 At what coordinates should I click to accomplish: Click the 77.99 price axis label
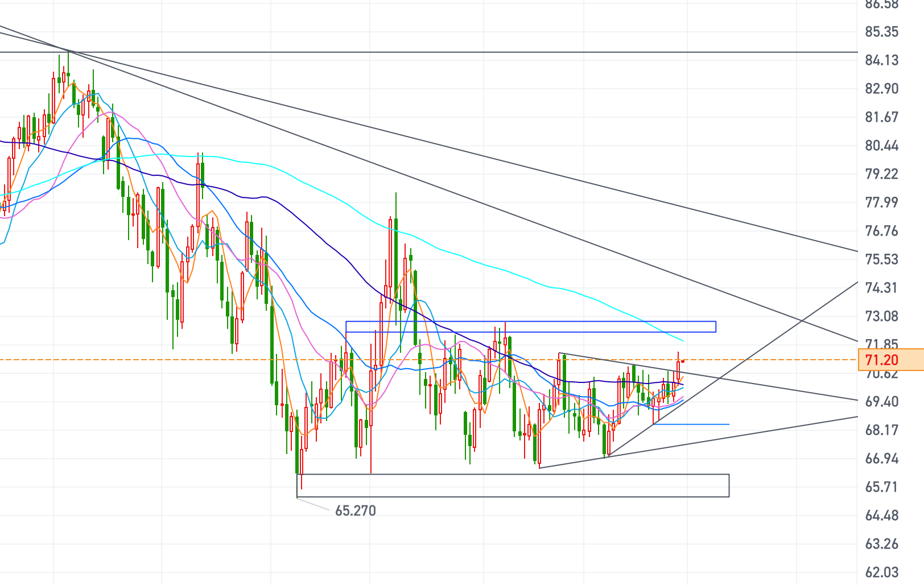coord(881,203)
